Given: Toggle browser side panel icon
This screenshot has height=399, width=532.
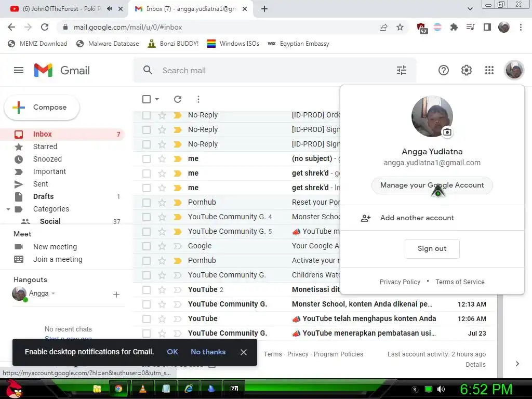Looking at the screenshot, I should (x=487, y=27).
